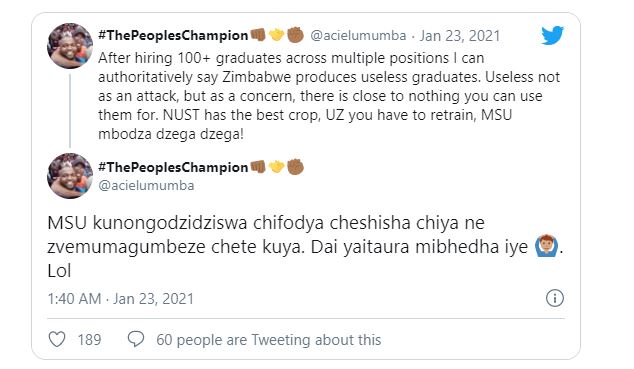This screenshot has width=634, height=369.
Task: Click the first tweet text about useless graduates
Action: [x=329, y=96]
